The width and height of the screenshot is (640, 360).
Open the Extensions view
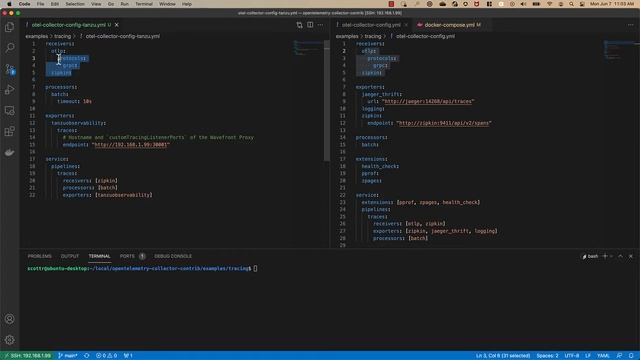[x=9, y=131]
